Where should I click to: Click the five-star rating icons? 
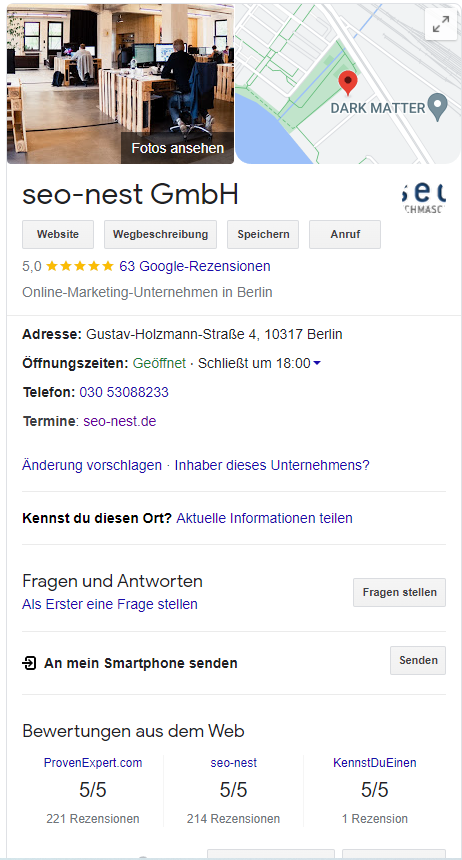80,267
